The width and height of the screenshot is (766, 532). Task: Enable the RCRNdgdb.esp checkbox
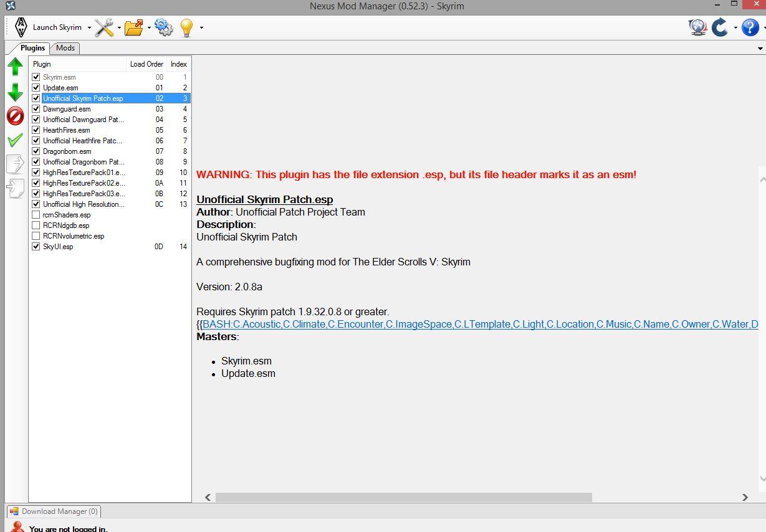point(36,226)
